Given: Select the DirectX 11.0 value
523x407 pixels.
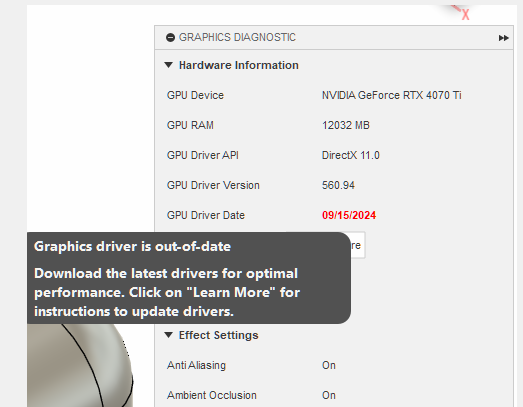Looking at the screenshot, I should tap(351, 155).
